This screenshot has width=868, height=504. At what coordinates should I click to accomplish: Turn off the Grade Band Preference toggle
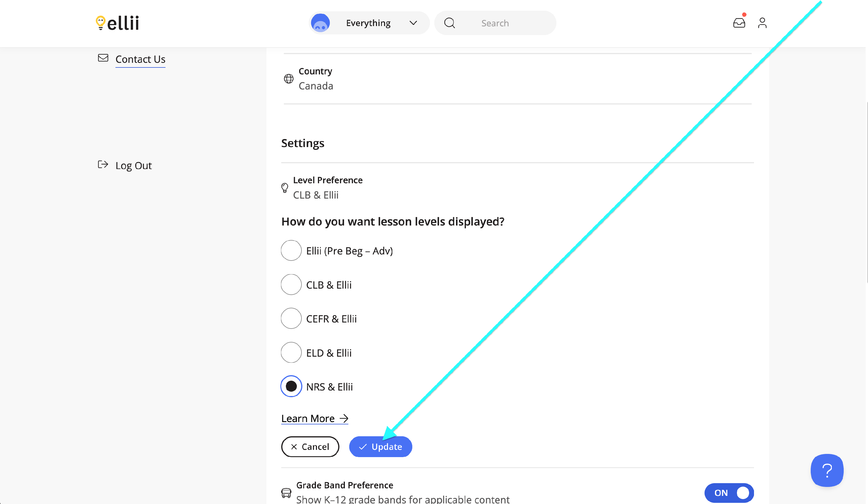pos(729,493)
